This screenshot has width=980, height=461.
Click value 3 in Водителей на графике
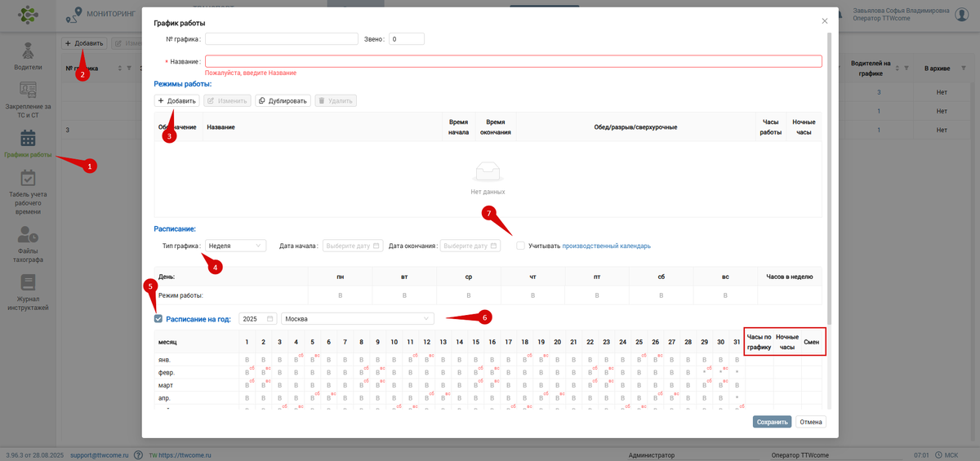tap(879, 92)
